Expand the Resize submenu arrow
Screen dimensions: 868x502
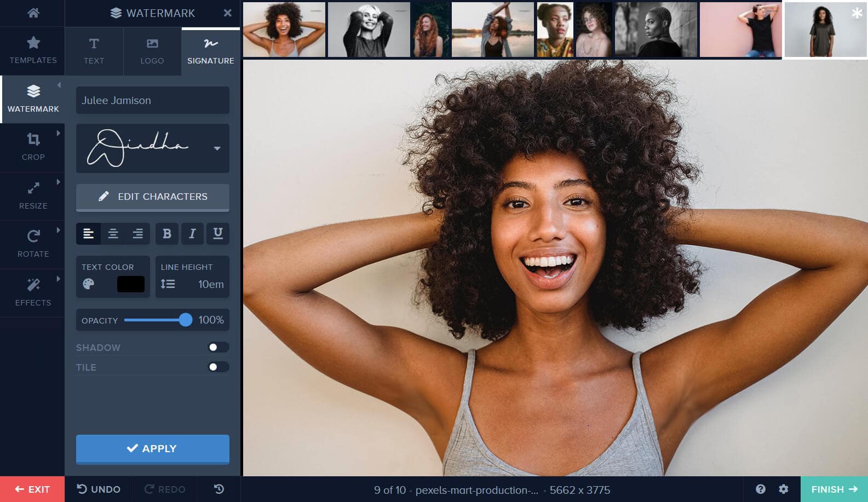click(58, 182)
